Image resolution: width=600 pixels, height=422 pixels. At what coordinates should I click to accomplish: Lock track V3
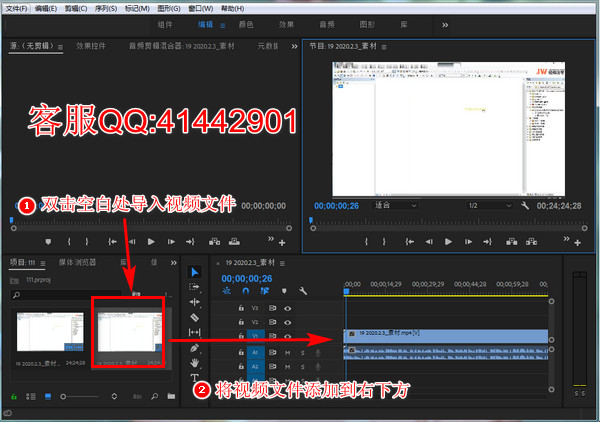coord(241,308)
